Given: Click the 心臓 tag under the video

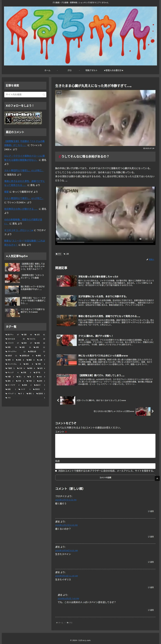Looking at the screenshot, I should tap(66, 254).
